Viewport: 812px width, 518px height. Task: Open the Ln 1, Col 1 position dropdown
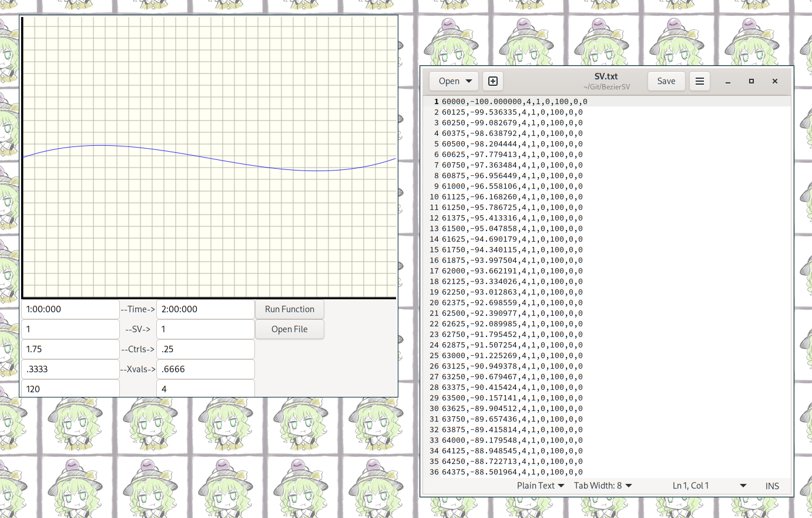click(x=709, y=486)
